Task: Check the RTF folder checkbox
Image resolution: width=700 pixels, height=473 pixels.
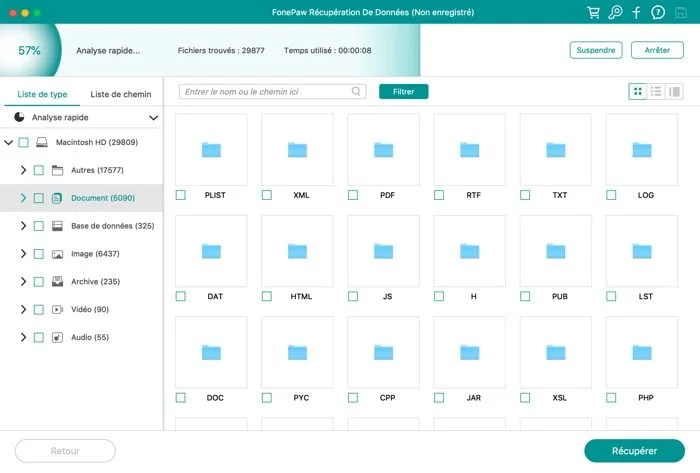Action: point(439,195)
